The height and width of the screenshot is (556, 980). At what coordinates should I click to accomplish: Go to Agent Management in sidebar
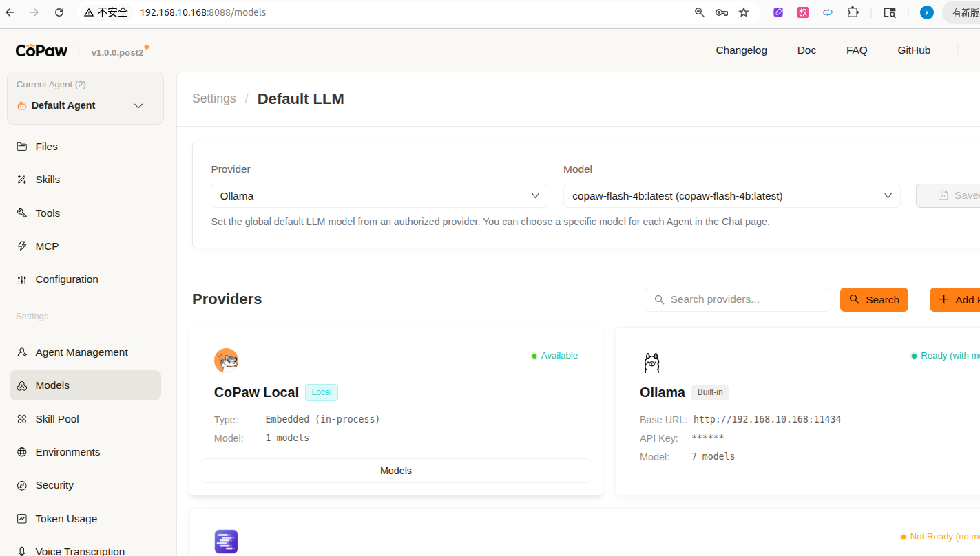pos(81,352)
